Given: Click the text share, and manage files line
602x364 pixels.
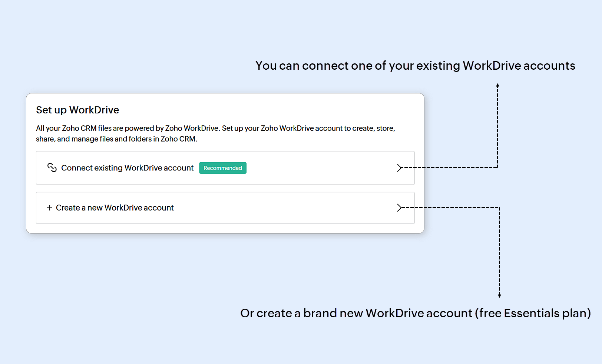Looking at the screenshot, I should (116, 139).
